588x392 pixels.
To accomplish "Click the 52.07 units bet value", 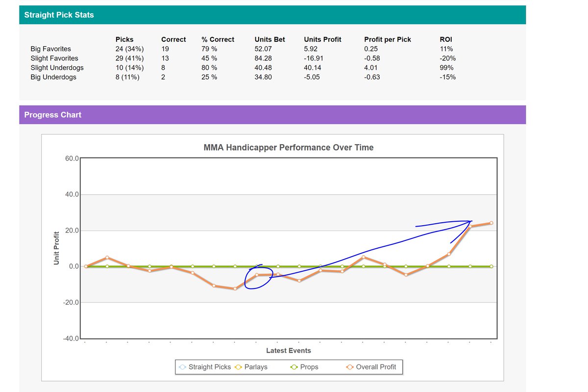I will point(264,49).
